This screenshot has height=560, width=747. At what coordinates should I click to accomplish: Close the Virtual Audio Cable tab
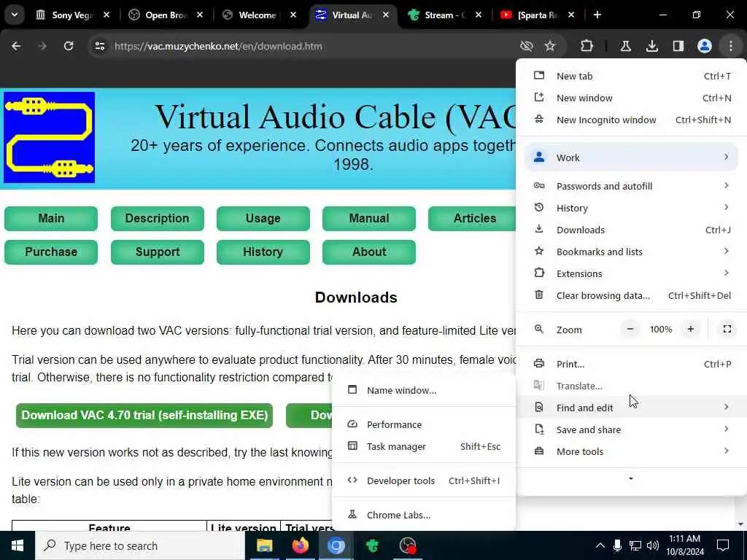tap(386, 15)
